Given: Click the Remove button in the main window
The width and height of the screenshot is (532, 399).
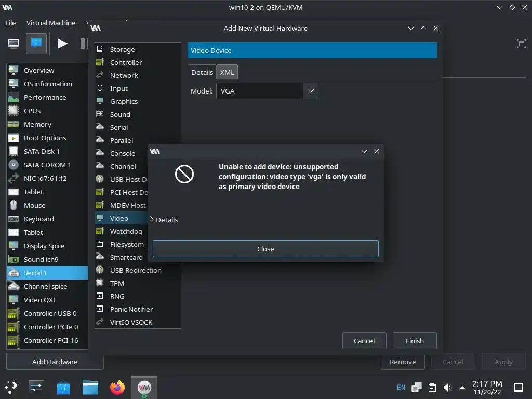Looking at the screenshot, I should tap(403, 362).
